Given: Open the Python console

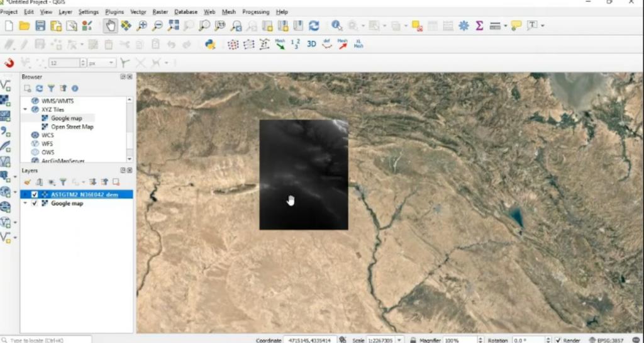Looking at the screenshot, I should coord(210,44).
